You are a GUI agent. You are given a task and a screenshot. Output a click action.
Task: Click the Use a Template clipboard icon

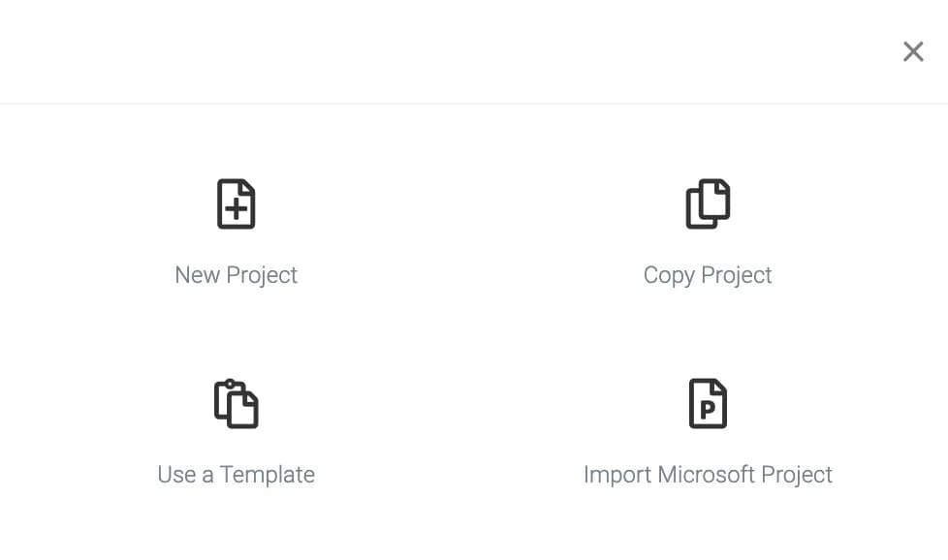(x=236, y=404)
